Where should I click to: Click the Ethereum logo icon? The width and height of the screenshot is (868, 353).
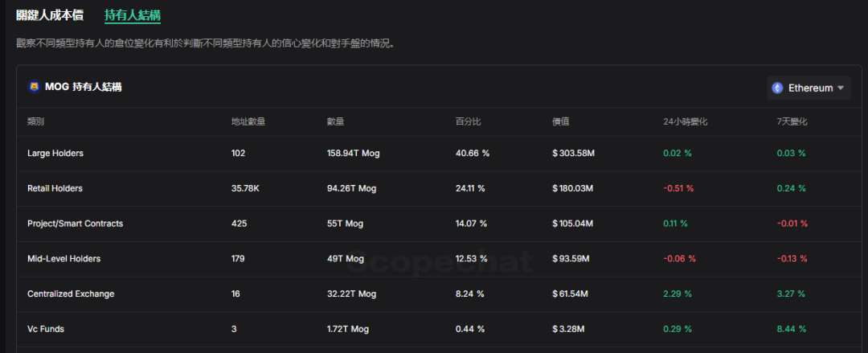click(x=777, y=88)
